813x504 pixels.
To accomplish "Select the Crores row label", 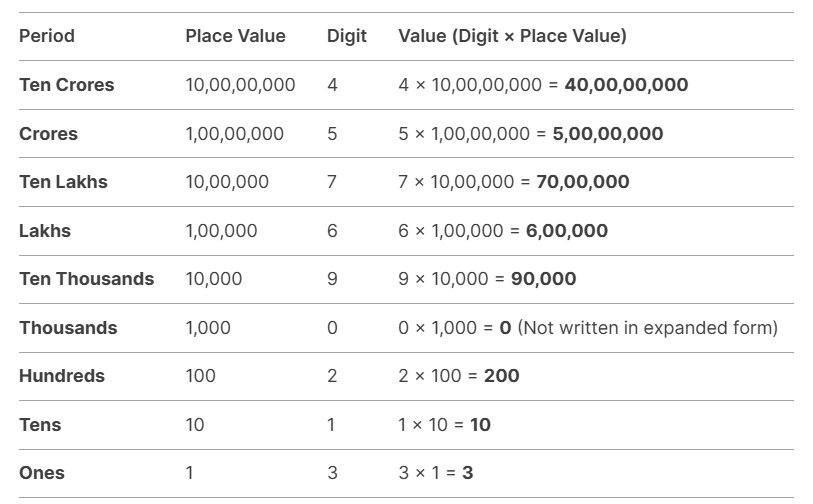I will tap(48, 134).
